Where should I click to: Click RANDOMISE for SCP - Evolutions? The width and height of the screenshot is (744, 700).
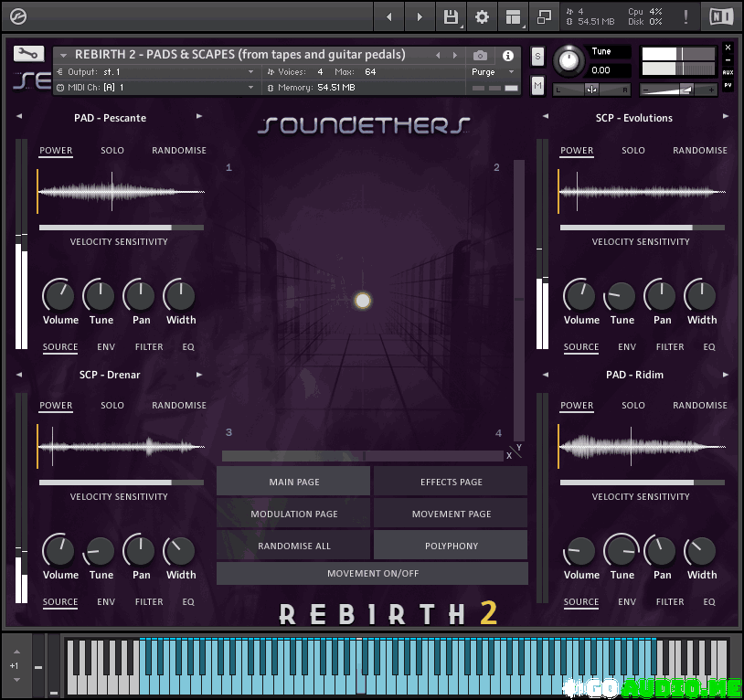coord(700,151)
